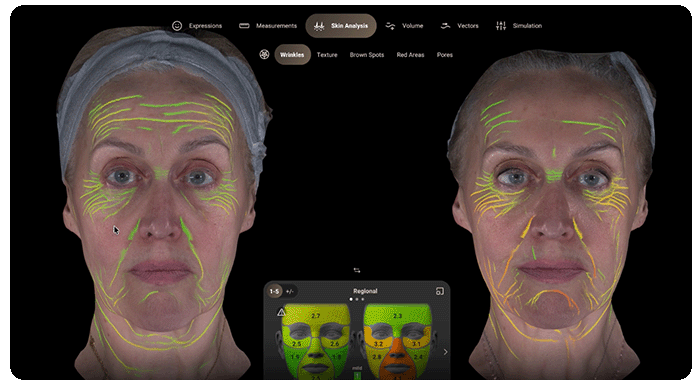Select the third pagination dot under Regional
Viewport: 700px width, 384px height.
coord(362,299)
